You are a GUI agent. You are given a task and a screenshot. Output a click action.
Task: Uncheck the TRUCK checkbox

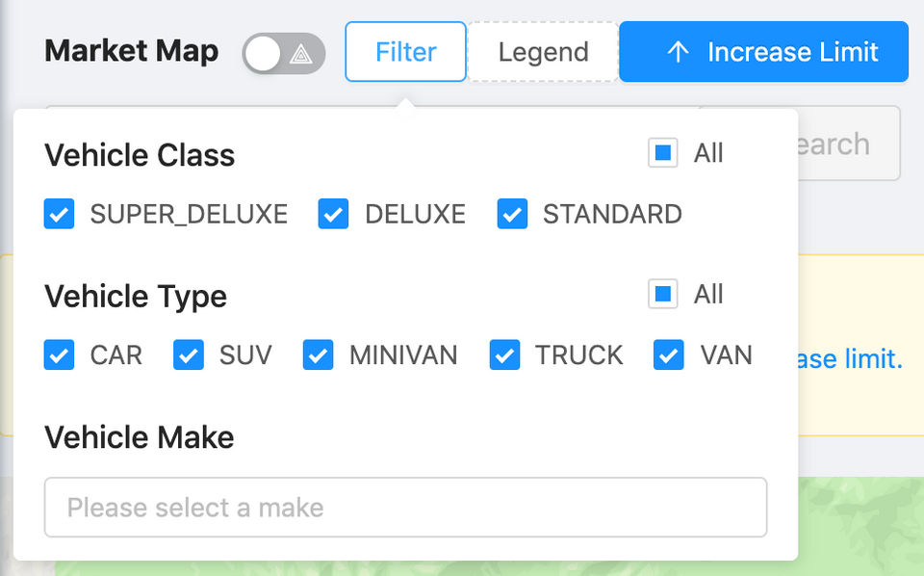[x=504, y=355]
